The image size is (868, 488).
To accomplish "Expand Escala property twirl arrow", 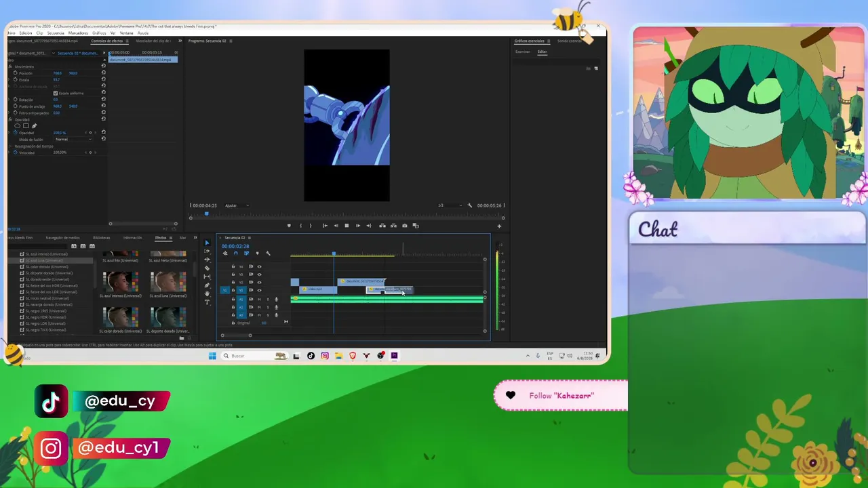I will (9, 79).
